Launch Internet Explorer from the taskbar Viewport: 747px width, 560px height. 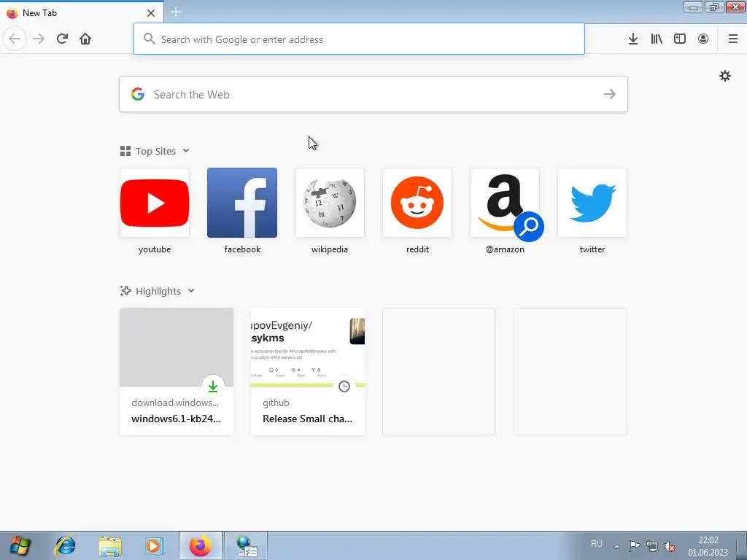[65, 545]
